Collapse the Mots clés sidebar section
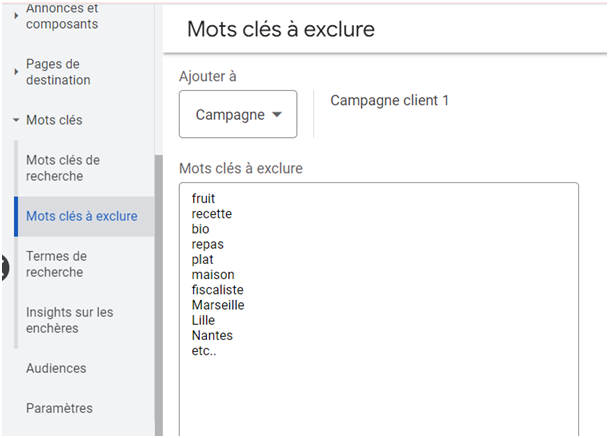Viewport: 609px width, 438px height. pyautogui.click(x=16, y=120)
